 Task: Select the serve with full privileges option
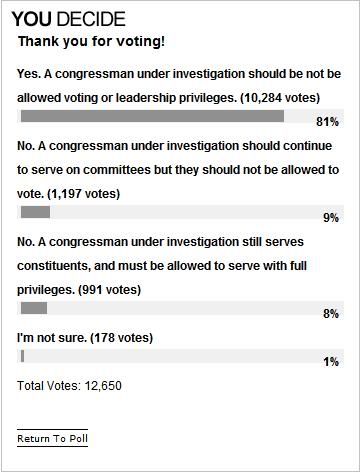(x=162, y=266)
